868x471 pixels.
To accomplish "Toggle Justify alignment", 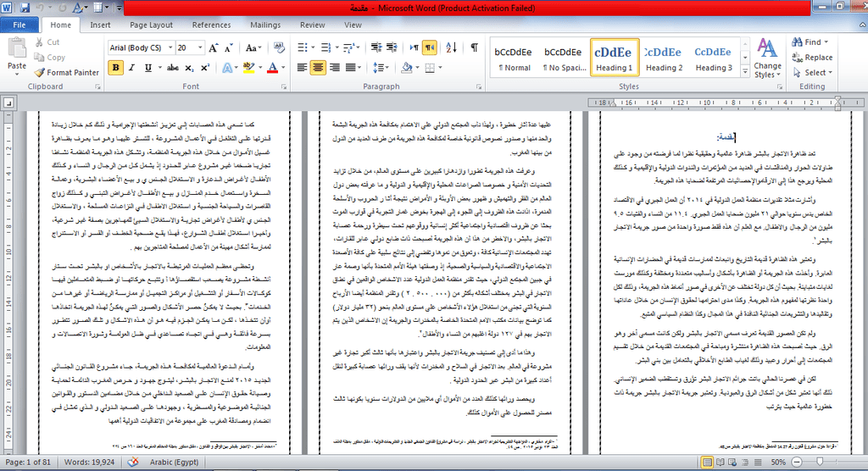I will [350, 68].
